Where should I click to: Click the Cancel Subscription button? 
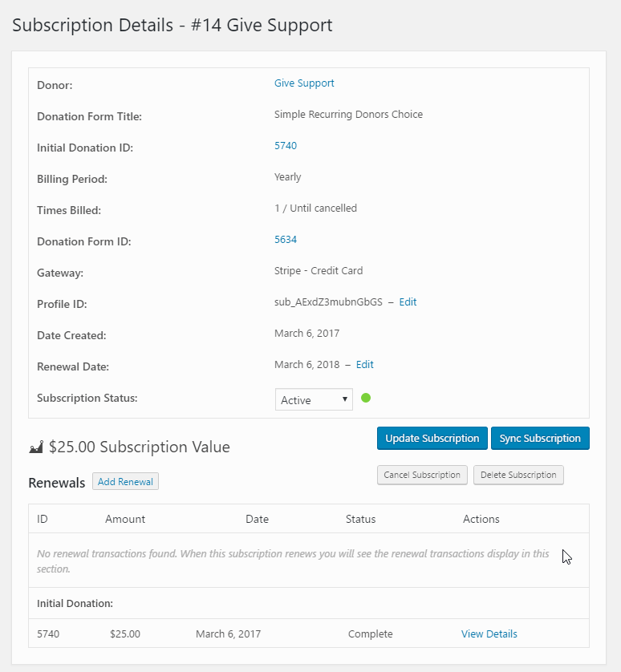click(423, 475)
